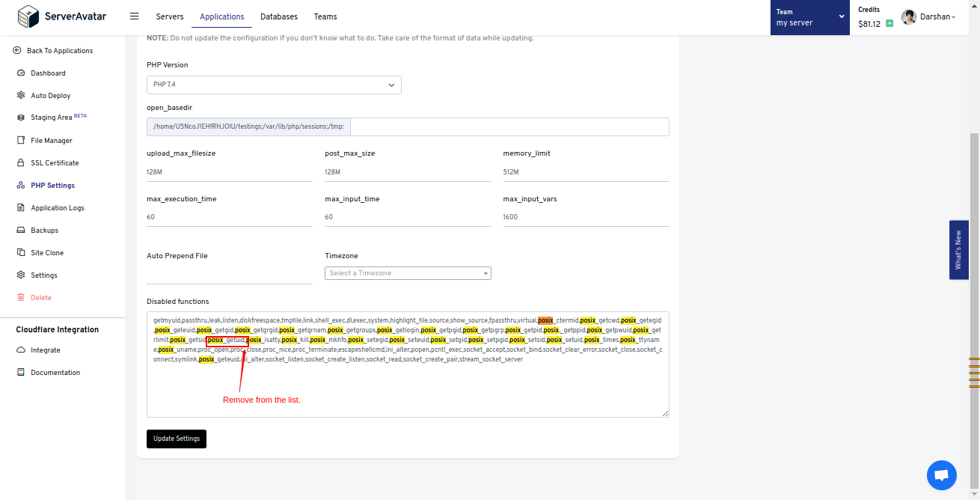Open the Darshan user account menu

tap(929, 16)
